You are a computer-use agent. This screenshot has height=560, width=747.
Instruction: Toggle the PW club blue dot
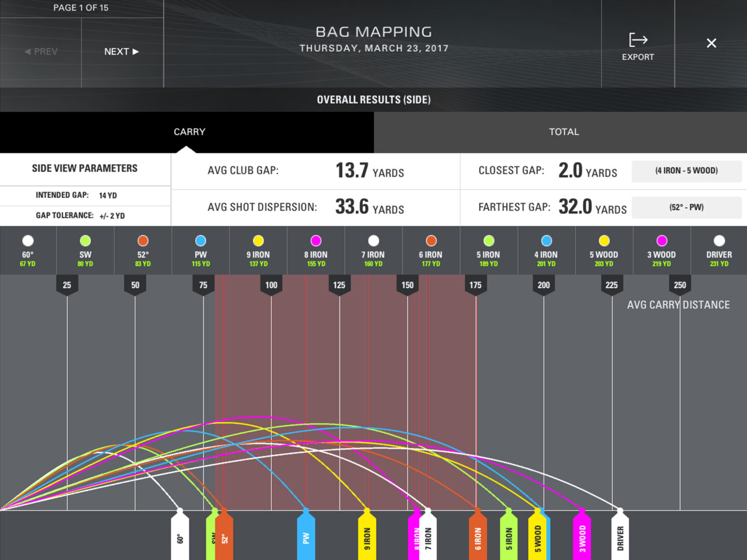coord(201,241)
